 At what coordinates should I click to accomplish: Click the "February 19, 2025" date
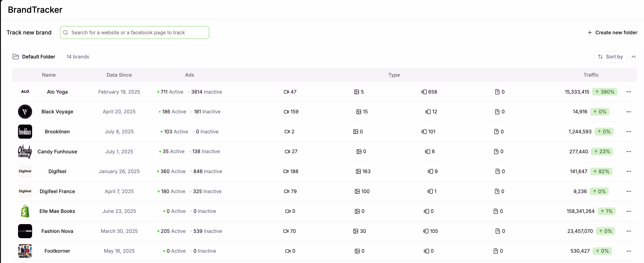pyautogui.click(x=119, y=92)
